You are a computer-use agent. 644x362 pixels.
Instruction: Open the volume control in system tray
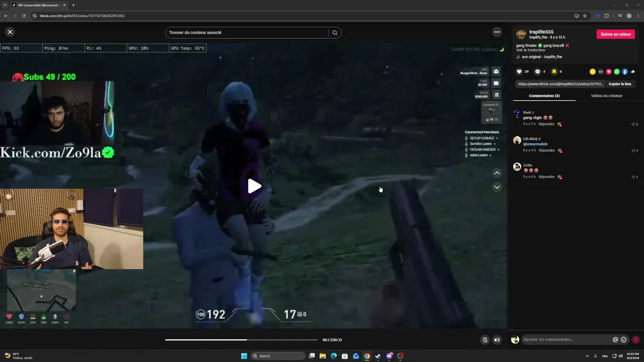click(619, 356)
